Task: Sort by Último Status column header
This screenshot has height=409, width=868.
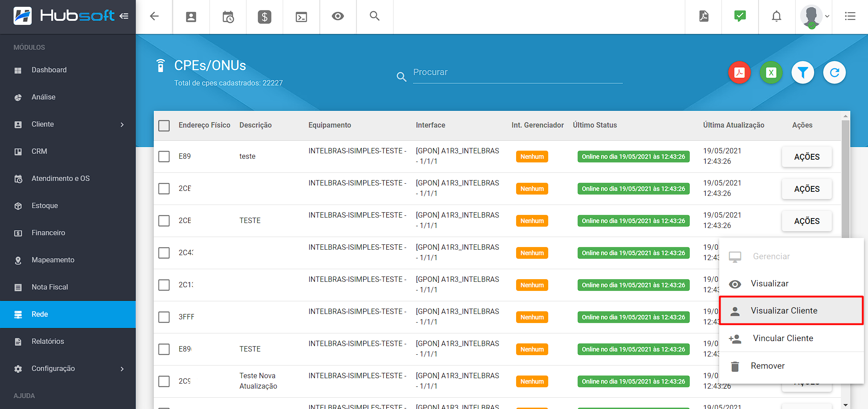Action: [595, 125]
